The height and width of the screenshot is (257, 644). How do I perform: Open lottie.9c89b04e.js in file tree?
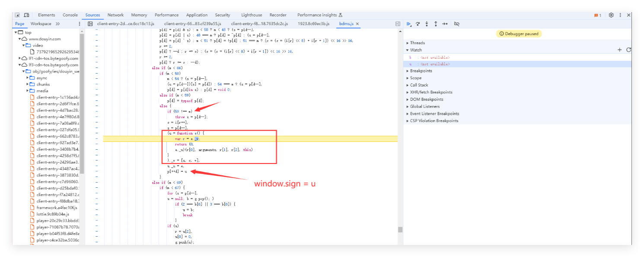(x=53, y=214)
